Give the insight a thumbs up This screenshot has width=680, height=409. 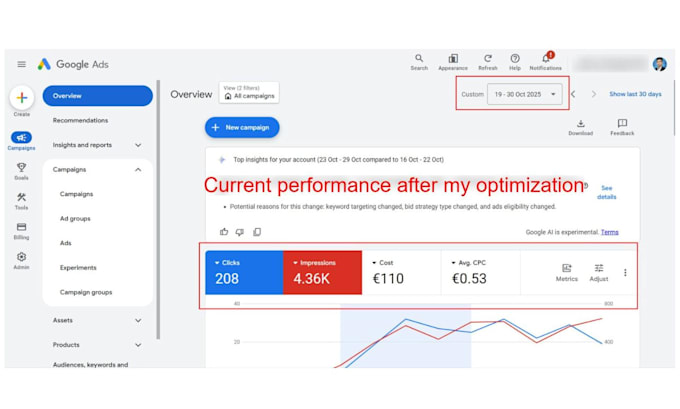pos(224,232)
